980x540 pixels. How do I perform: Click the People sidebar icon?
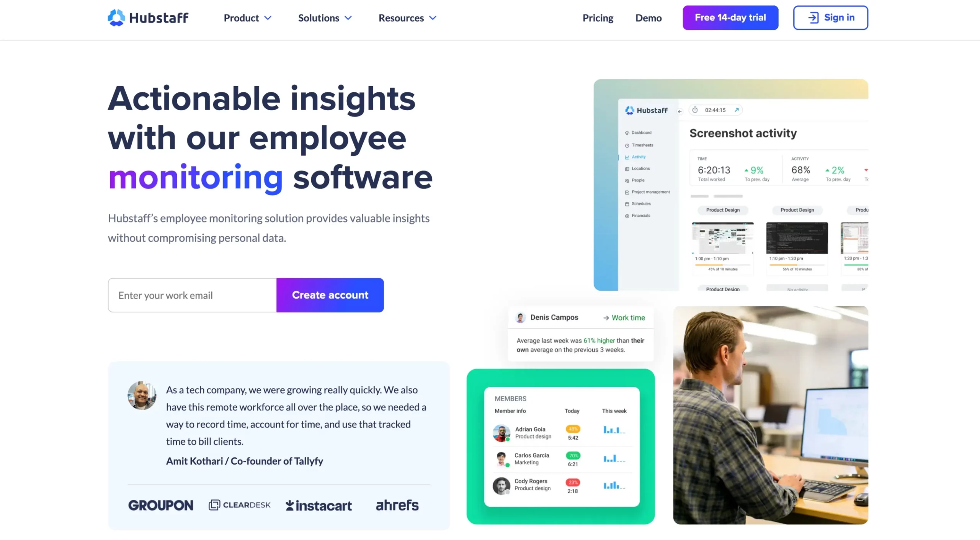point(627,180)
